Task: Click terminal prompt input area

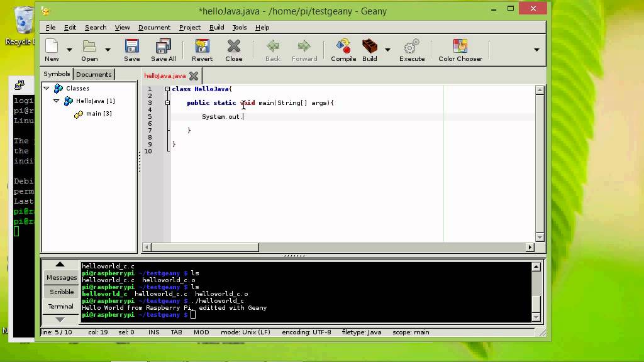Action: 193,315
